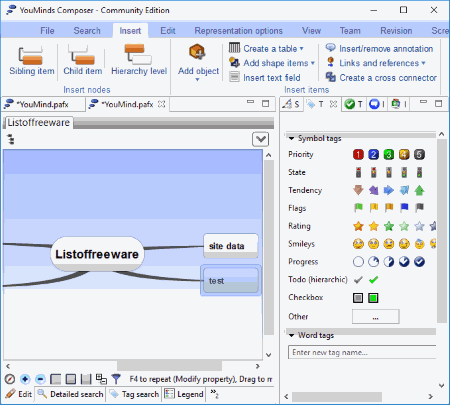The width and height of the screenshot is (450, 405).
Task: Click the zoom in plus icon
Action: point(25,379)
